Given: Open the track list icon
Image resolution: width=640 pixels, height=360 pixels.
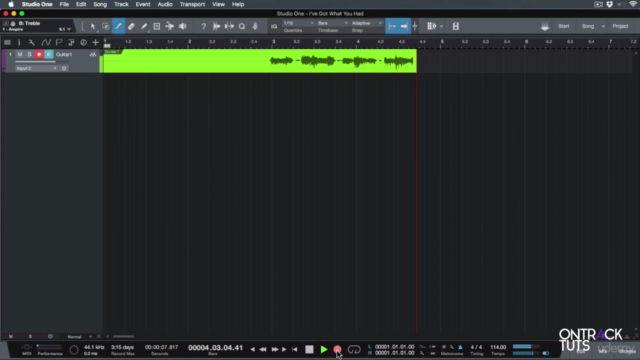Looking at the screenshot, I should [7, 42].
